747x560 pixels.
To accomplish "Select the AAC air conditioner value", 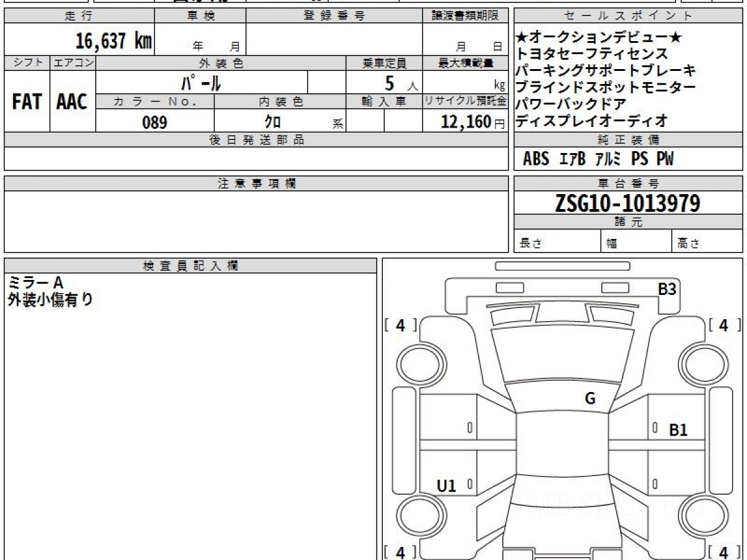I will 72,101.
